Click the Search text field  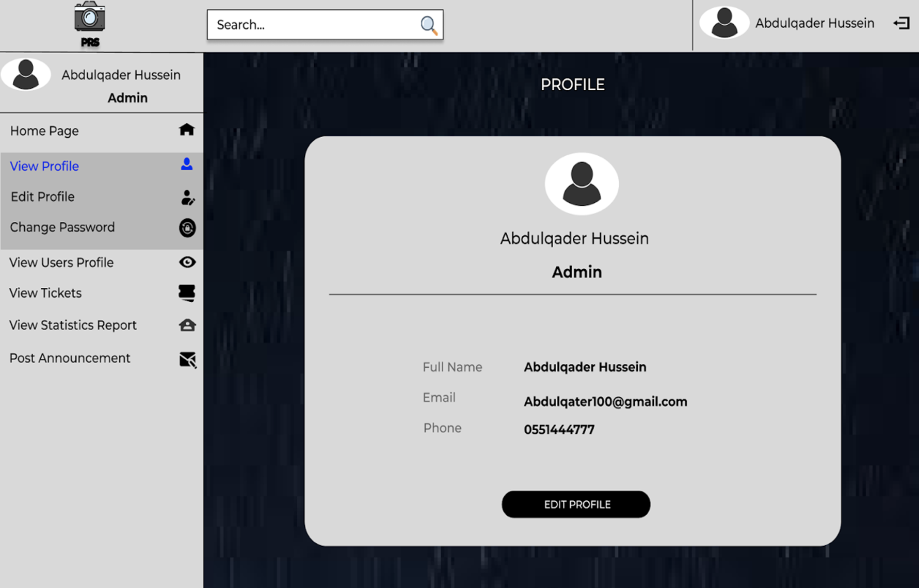(x=312, y=25)
